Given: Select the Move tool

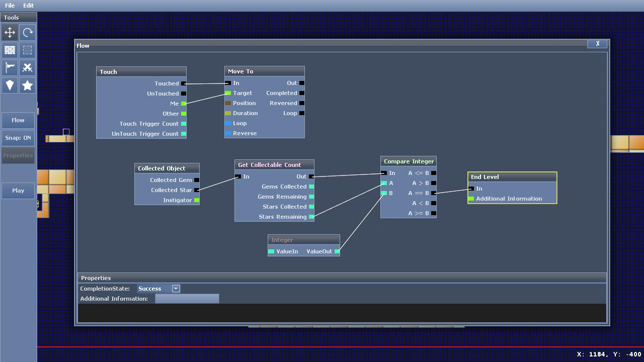Looking at the screenshot, I should [x=10, y=33].
